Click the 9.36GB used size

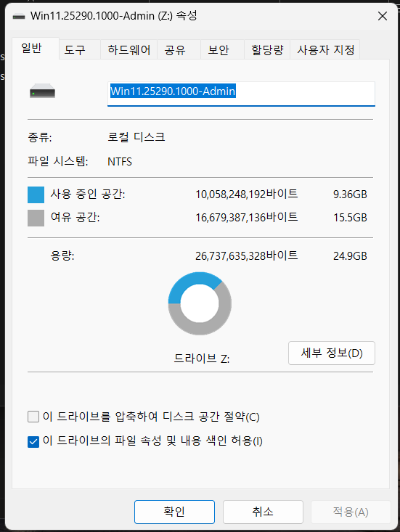(350, 195)
